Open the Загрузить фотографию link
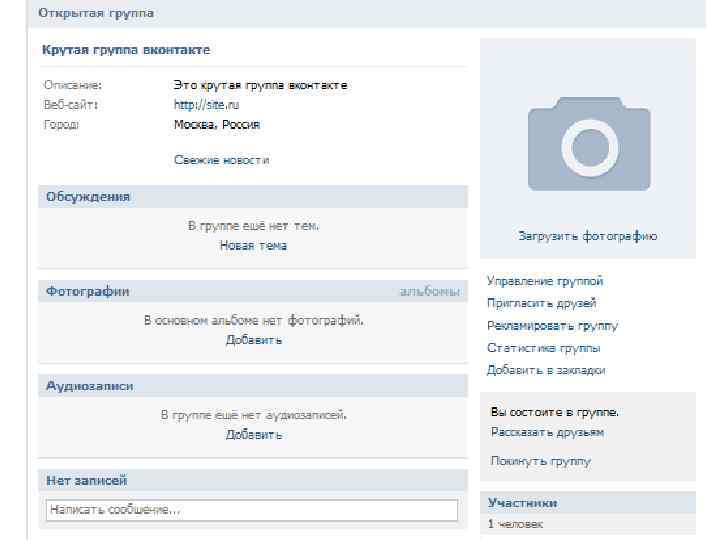This screenshot has height=540, width=720. pyautogui.click(x=588, y=236)
